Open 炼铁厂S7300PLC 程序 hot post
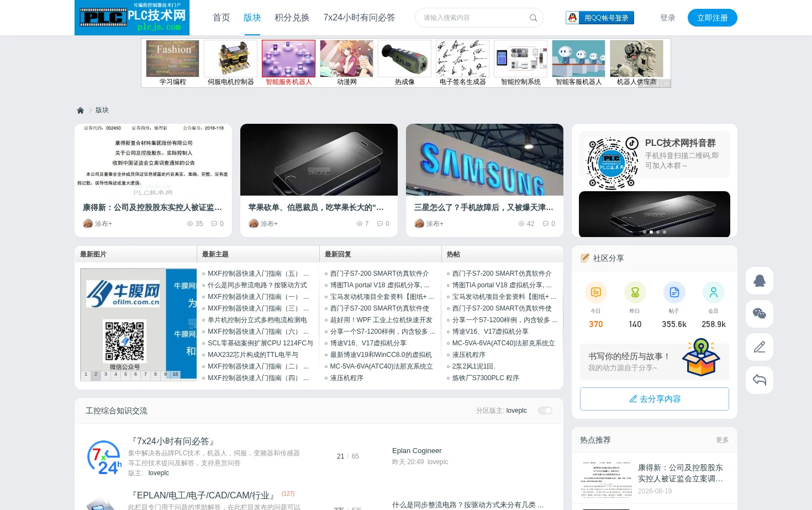Image resolution: width=812 pixels, height=510 pixels. 486,378
